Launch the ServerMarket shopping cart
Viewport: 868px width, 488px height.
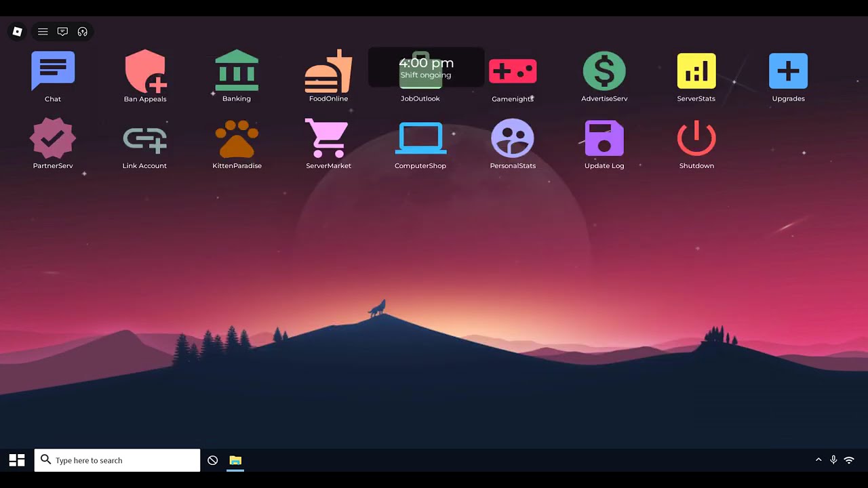point(328,138)
